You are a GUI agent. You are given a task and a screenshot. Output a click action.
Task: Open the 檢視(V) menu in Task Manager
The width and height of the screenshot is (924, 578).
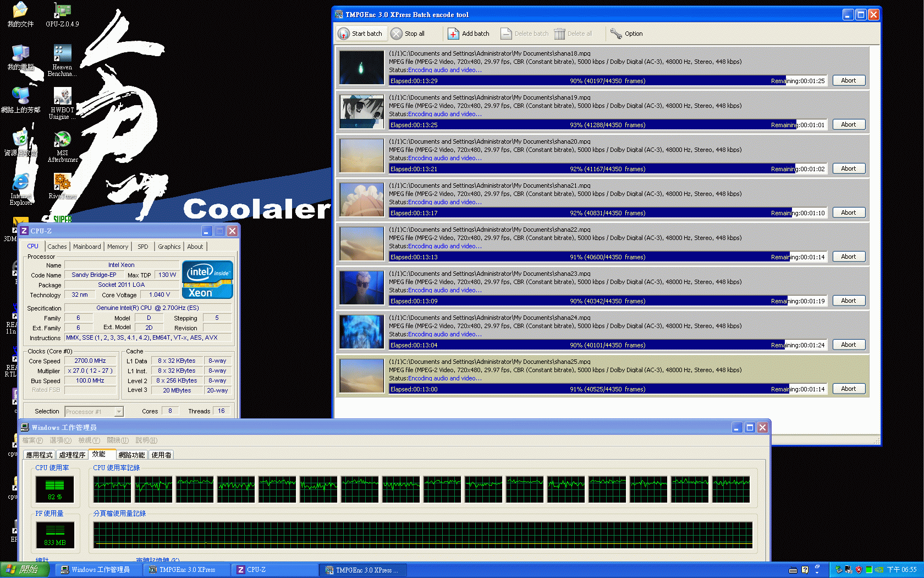89,440
